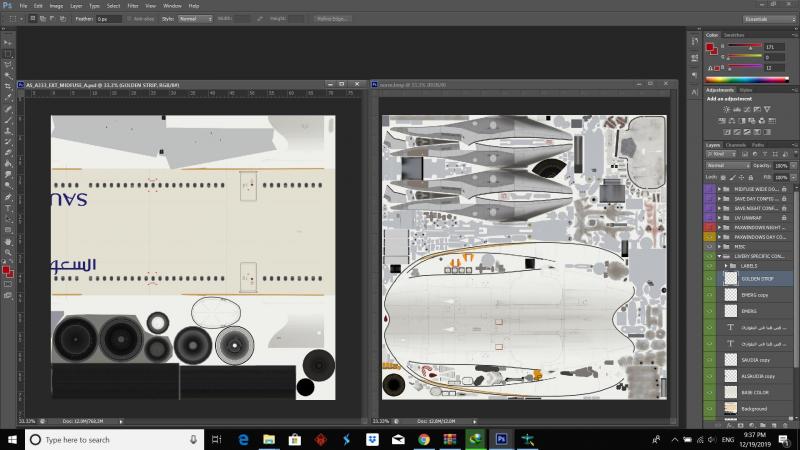Image resolution: width=800 pixels, height=450 pixels.
Task: Hide the GOLDEN STRIP layer
Action: pyautogui.click(x=709, y=279)
